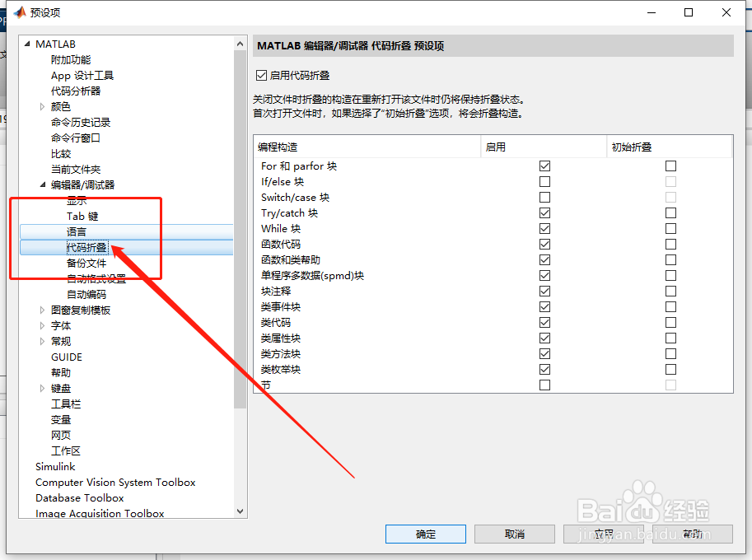Expand the 键盘 tree node
The height and width of the screenshot is (560, 752).
[x=42, y=388]
